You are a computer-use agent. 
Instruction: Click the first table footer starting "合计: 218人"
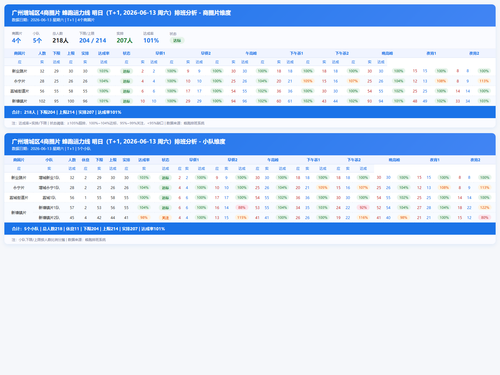point(250,112)
